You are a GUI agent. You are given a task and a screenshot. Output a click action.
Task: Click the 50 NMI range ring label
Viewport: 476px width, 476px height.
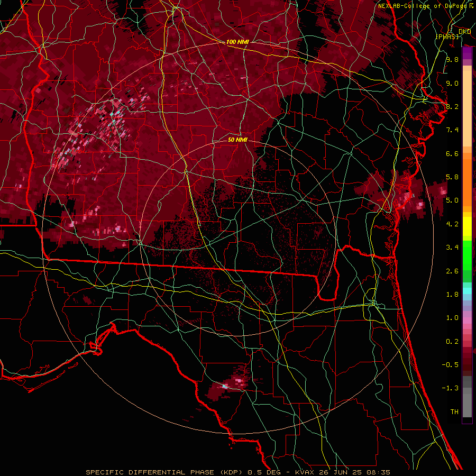click(237, 140)
